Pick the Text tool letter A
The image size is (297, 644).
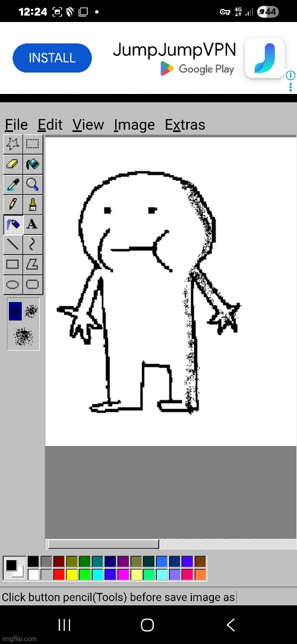tap(33, 224)
